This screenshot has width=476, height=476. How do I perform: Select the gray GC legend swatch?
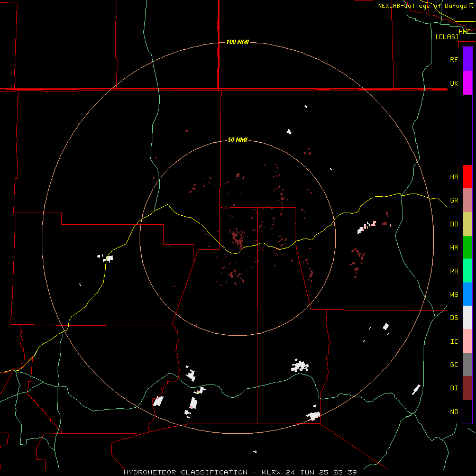point(467,364)
